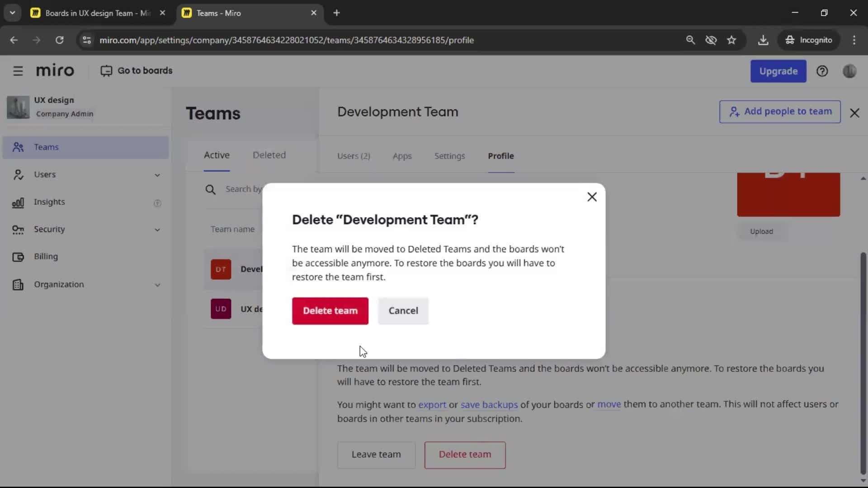Bookmark this page with the star
Viewport: 868px width, 488px height.
[731, 40]
